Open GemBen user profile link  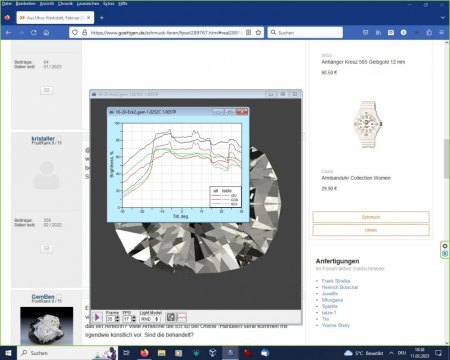(43, 297)
